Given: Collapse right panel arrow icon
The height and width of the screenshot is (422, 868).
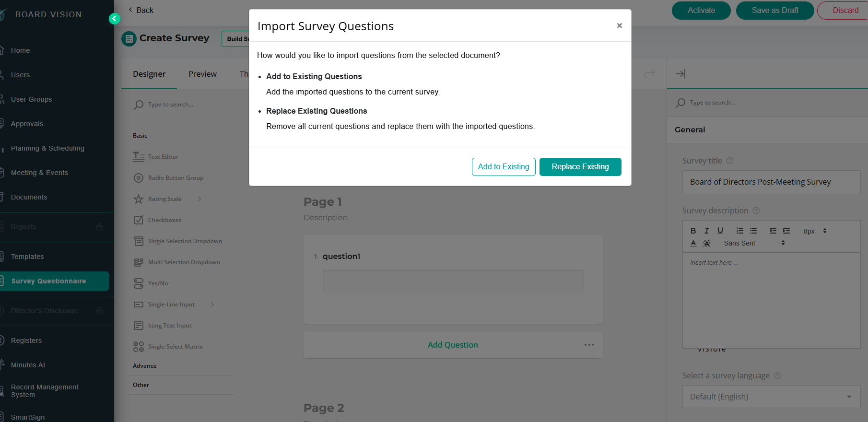Looking at the screenshot, I should pyautogui.click(x=680, y=74).
